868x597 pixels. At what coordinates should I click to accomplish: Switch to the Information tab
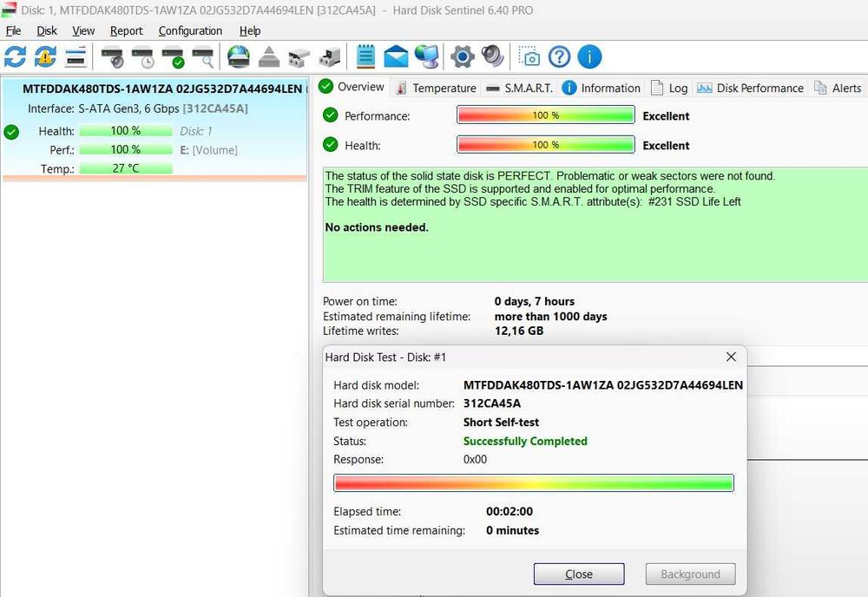point(602,88)
